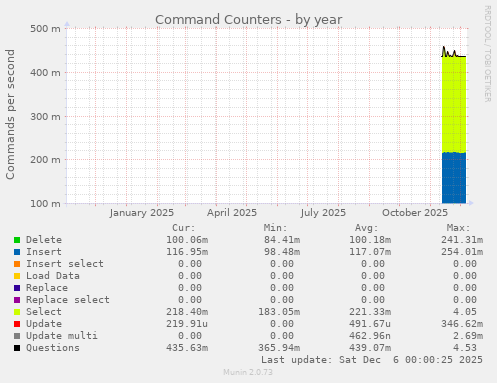This screenshot has height=383, width=497.
Task: Click Questions maximum value 4.53
Action: click(465, 348)
